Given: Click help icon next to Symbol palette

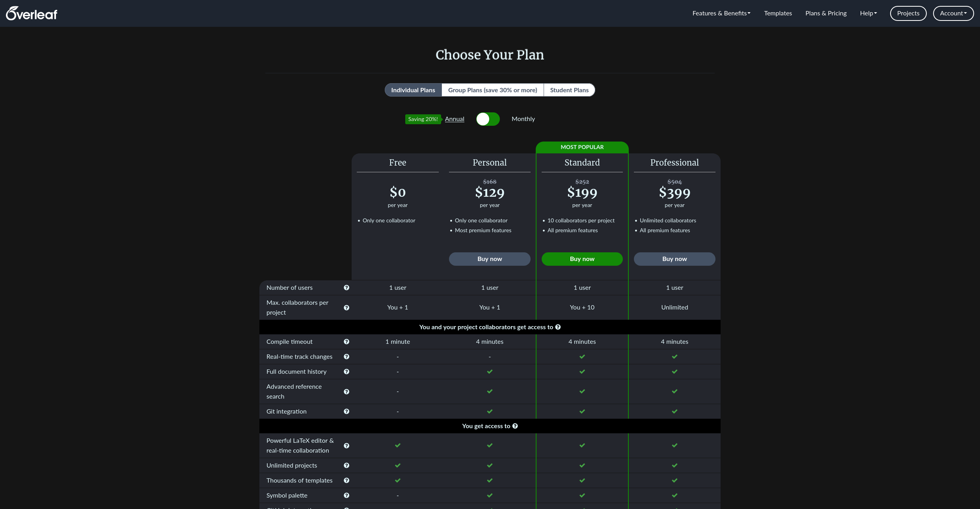Looking at the screenshot, I should (347, 496).
